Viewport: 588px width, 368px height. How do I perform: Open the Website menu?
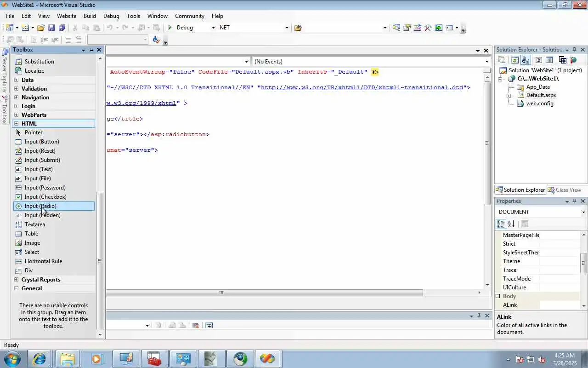(x=67, y=16)
